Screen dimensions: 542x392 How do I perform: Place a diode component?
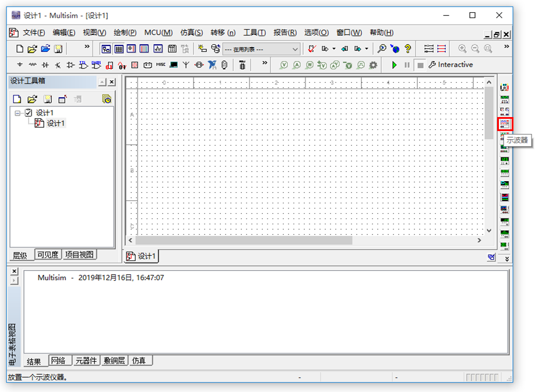(45, 65)
